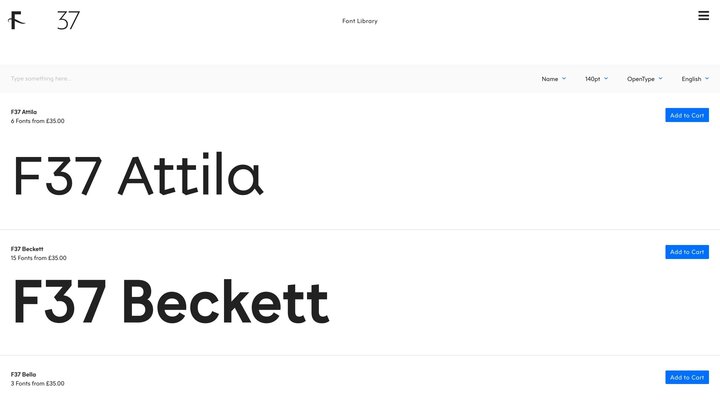Go to the Font Library page
Viewport: 720px width, 400px height.
(x=360, y=21)
